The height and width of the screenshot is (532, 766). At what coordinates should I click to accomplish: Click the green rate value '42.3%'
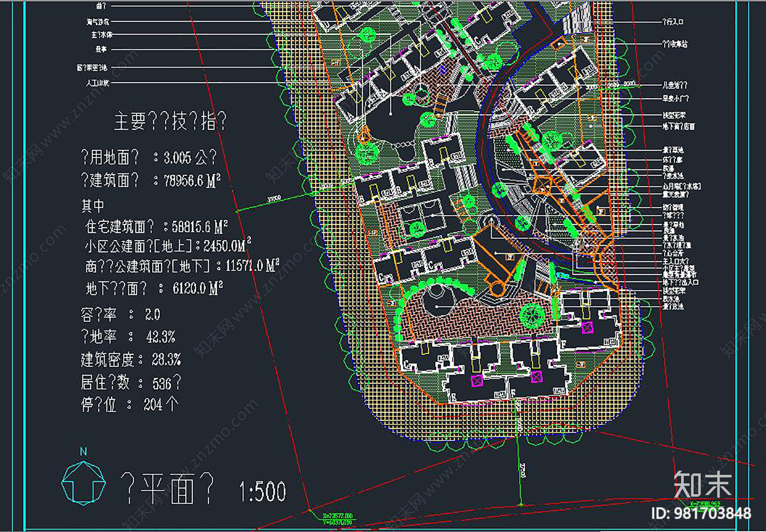pyautogui.click(x=161, y=337)
